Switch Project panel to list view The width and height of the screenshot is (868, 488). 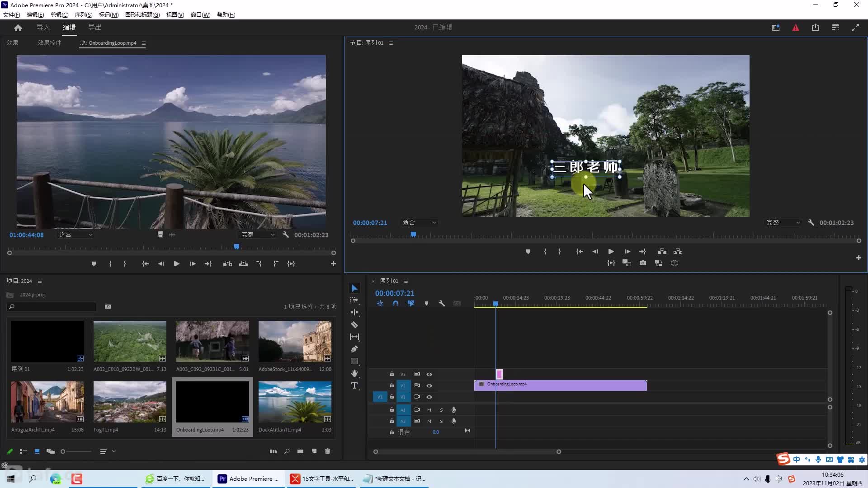coord(24,451)
